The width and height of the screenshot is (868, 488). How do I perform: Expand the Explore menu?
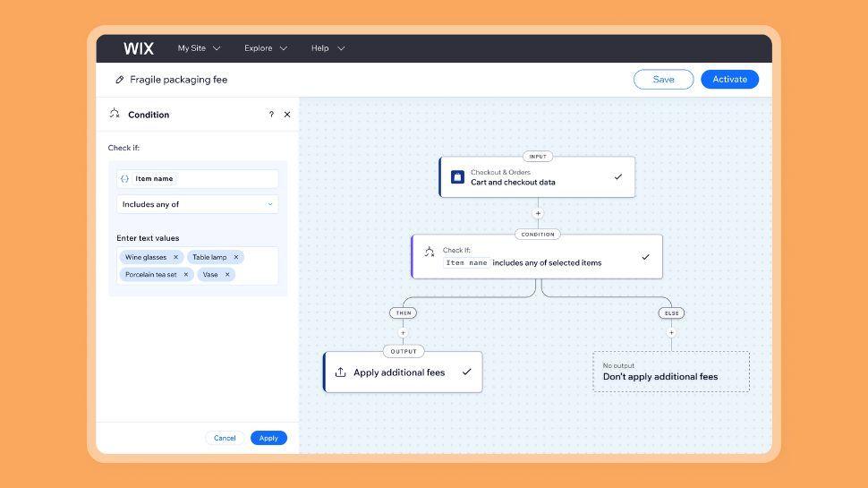266,48
